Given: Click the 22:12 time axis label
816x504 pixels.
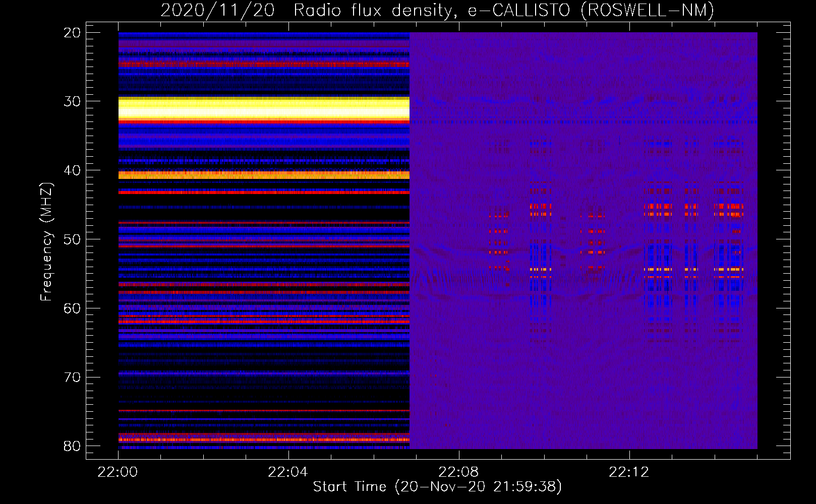Looking at the screenshot, I should click(629, 472).
